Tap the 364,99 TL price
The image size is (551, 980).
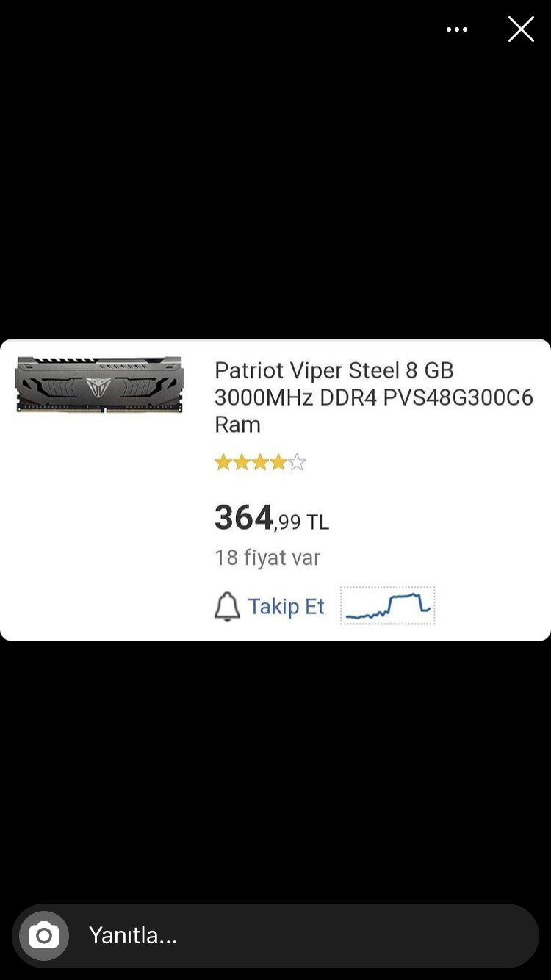pyautogui.click(x=271, y=518)
